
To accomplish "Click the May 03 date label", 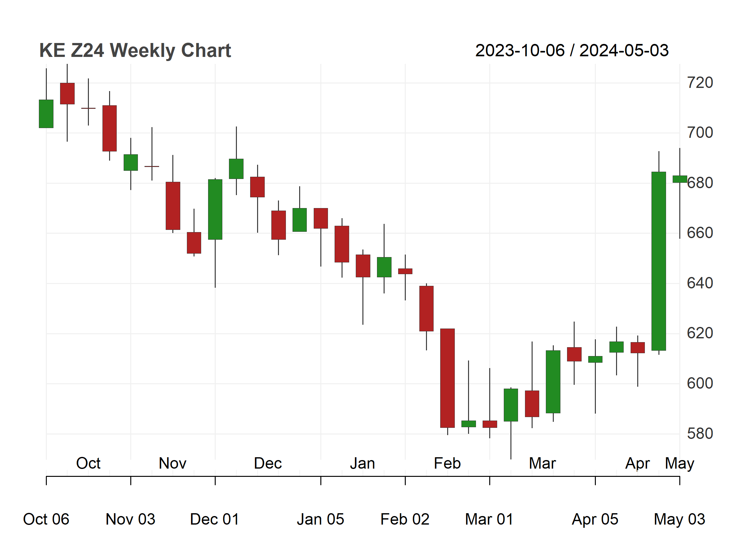I will tap(679, 519).
